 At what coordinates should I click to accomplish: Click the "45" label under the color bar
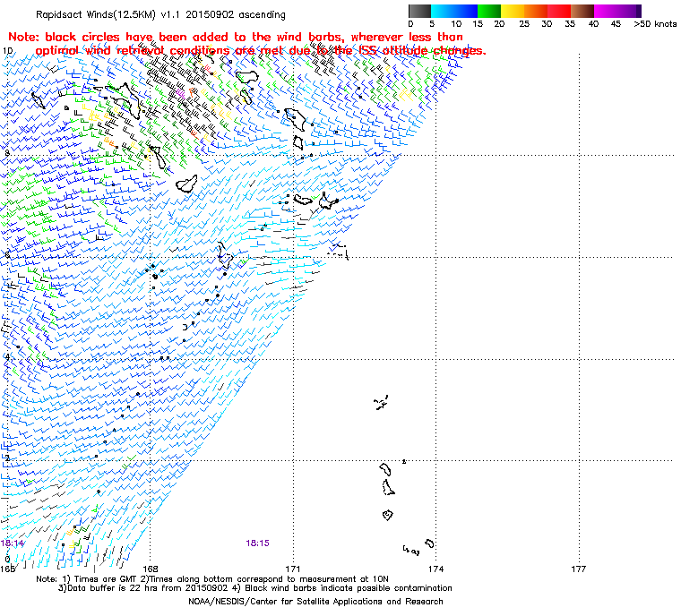coord(616,24)
